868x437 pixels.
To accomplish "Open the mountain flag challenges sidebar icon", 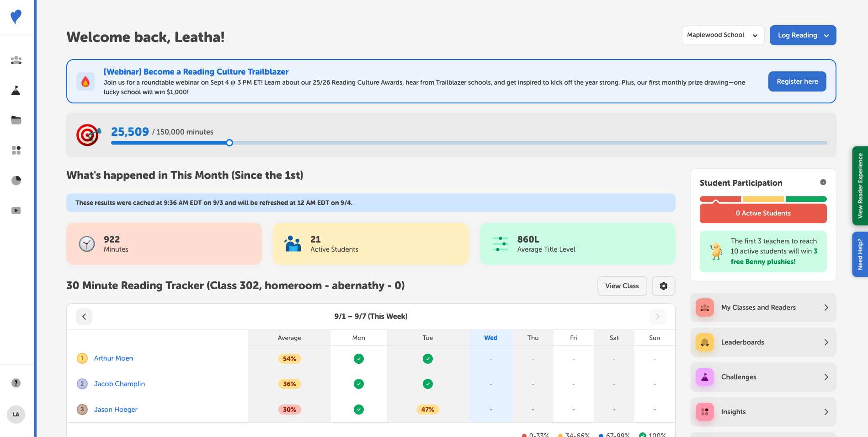I will tap(16, 90).
